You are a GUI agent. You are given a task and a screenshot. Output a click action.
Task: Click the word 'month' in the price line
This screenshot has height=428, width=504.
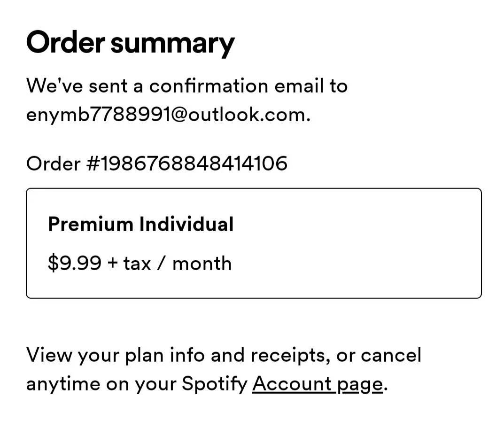202,264
